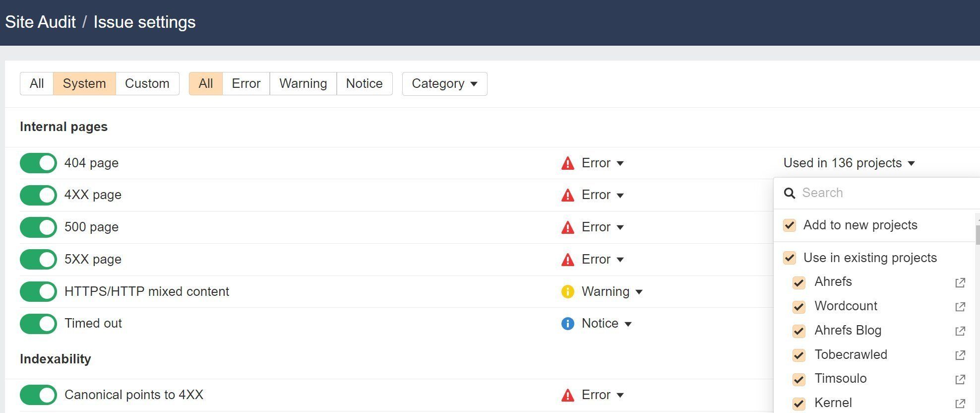This screenshot has height=413, width=980.
Task: Uncheck Use in existing projects
Action: pyautogui.click(x=790, y=258)
